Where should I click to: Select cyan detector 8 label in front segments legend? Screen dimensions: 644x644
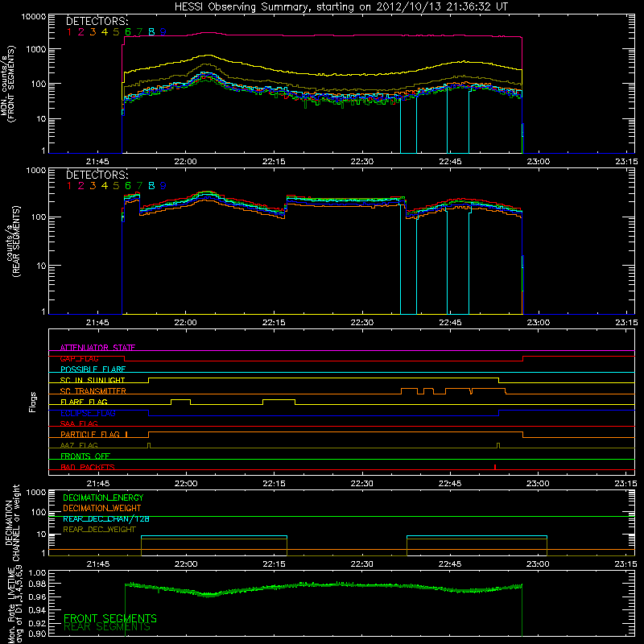(x=151, y=32)
